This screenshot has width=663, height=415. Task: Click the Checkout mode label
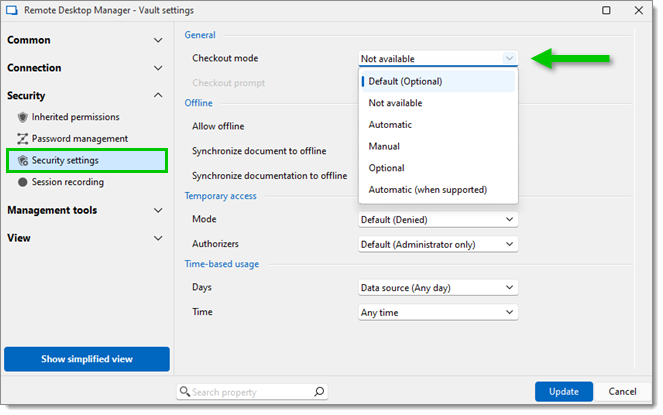pyautogui.click(x=225, y=58)
